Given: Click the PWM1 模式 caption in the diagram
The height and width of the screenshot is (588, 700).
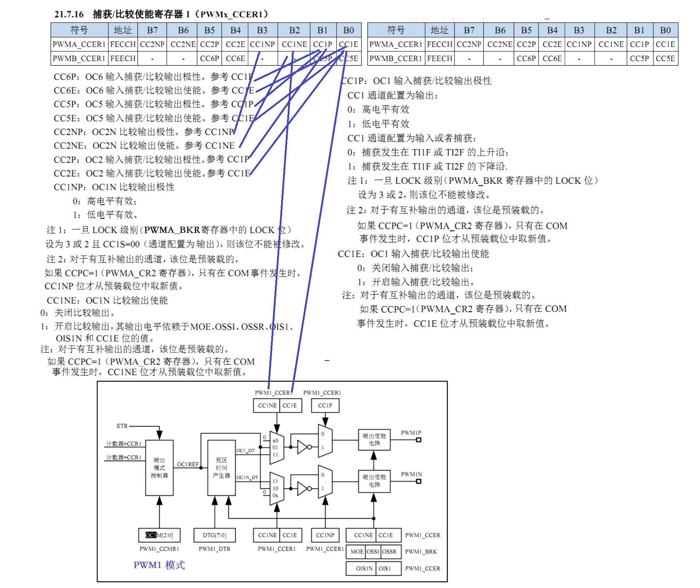Looking at the screenshot, I should tap(159, 565).
